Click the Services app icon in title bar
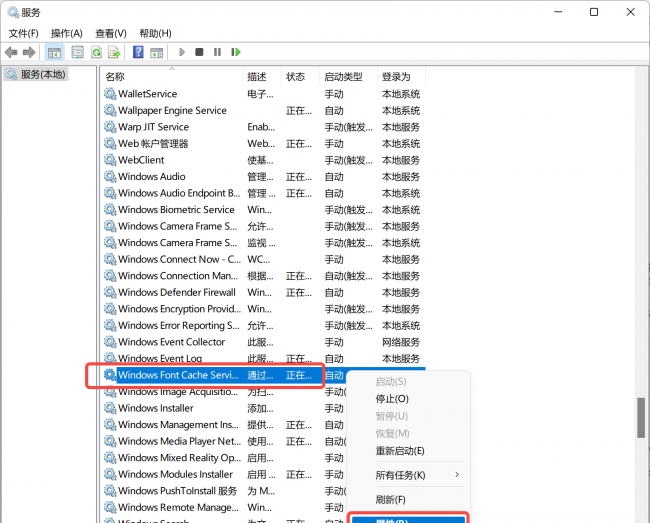The image size is (650, 523). (x=13, y=12)
